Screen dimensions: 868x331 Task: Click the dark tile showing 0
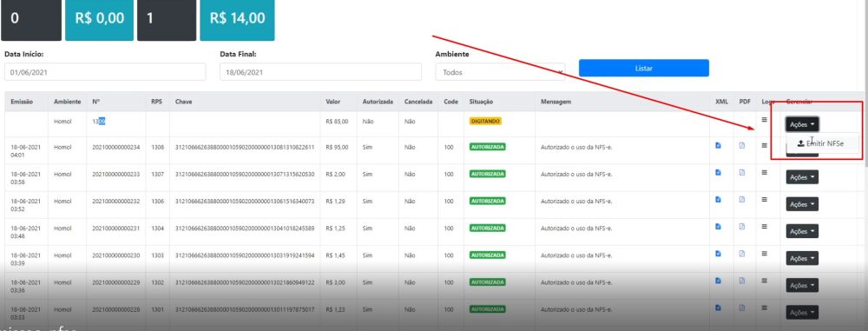(x=31, y=19)
